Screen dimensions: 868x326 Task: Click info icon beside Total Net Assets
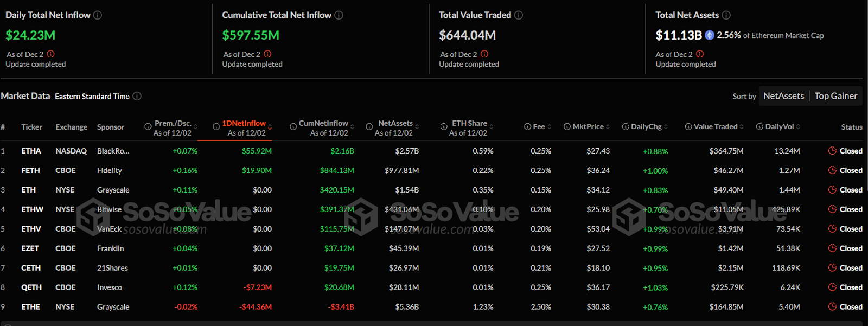pos(726,15)
